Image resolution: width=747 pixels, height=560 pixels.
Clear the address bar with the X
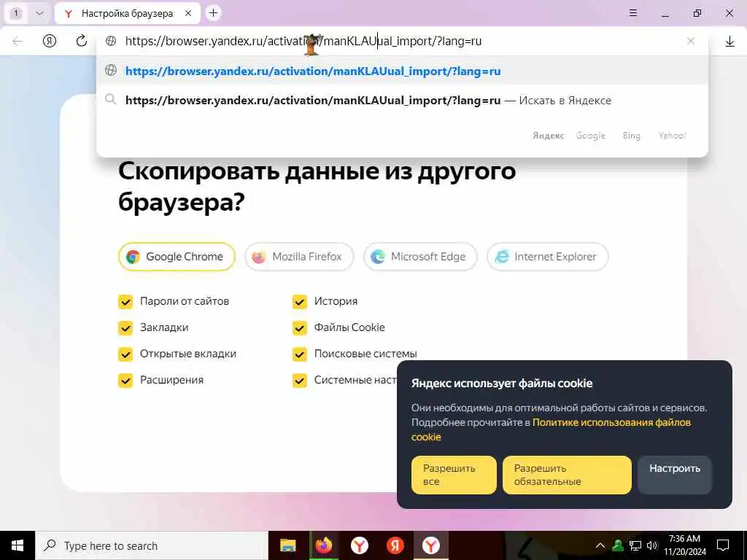click(x=691, y=41)
